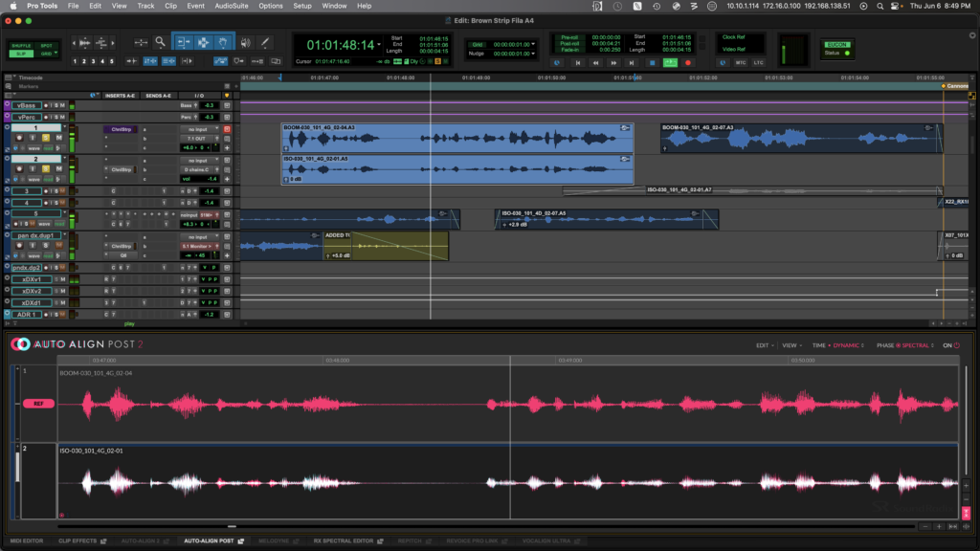Open the File menu
980x551 pixels.
pyautogui.click(x=73, y=6)
